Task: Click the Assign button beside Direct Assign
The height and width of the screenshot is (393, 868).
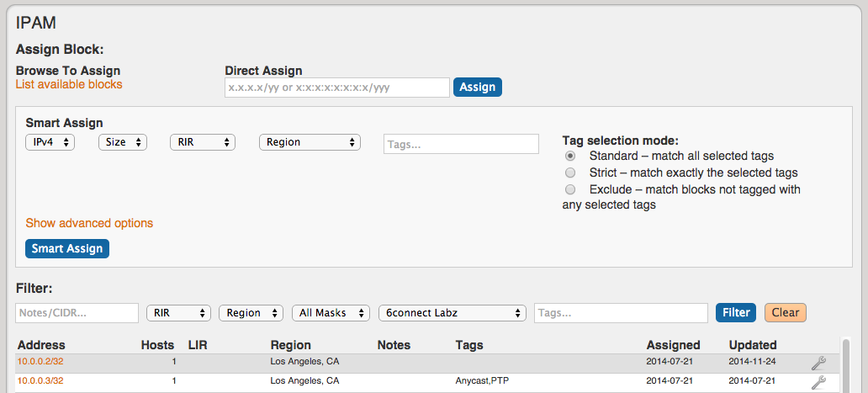Action: click(x=477, y=88)
